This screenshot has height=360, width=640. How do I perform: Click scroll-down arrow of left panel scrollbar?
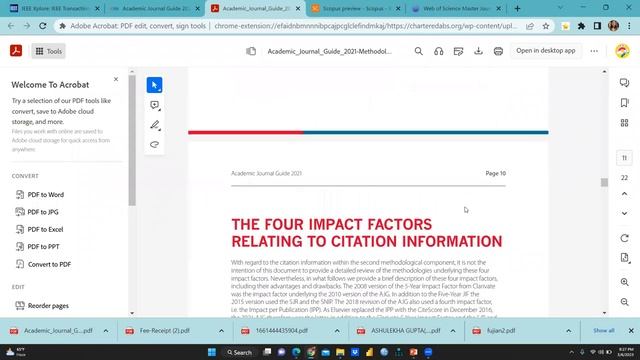pyautogui.click(x=132, y=313)
